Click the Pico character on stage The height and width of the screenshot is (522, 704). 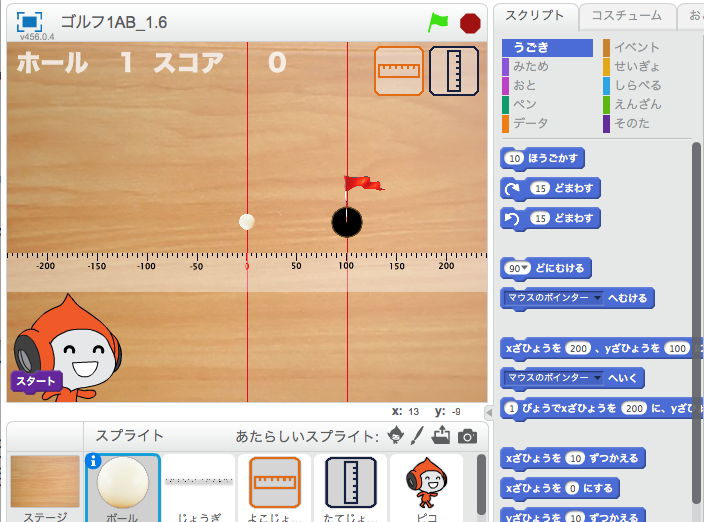[x=68, y=347]
